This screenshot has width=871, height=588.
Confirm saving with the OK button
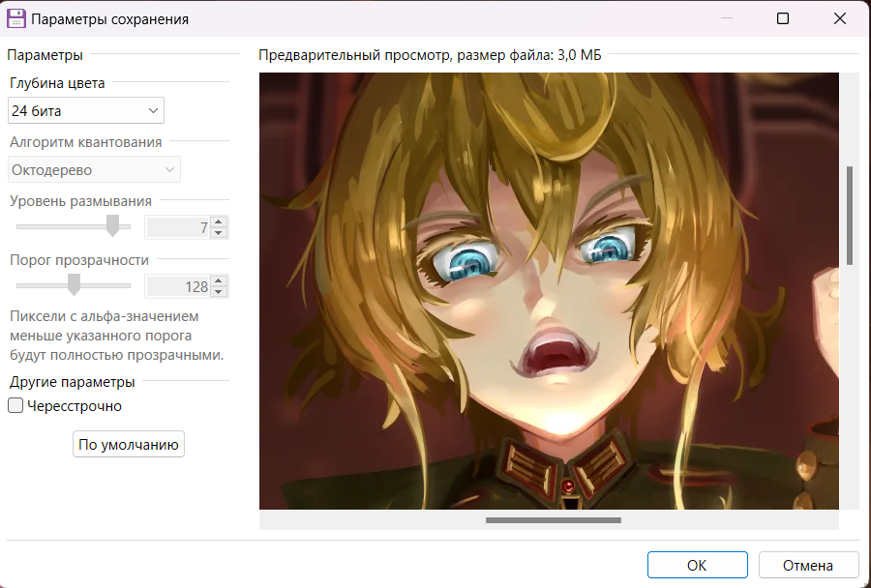tap(697, 565)
